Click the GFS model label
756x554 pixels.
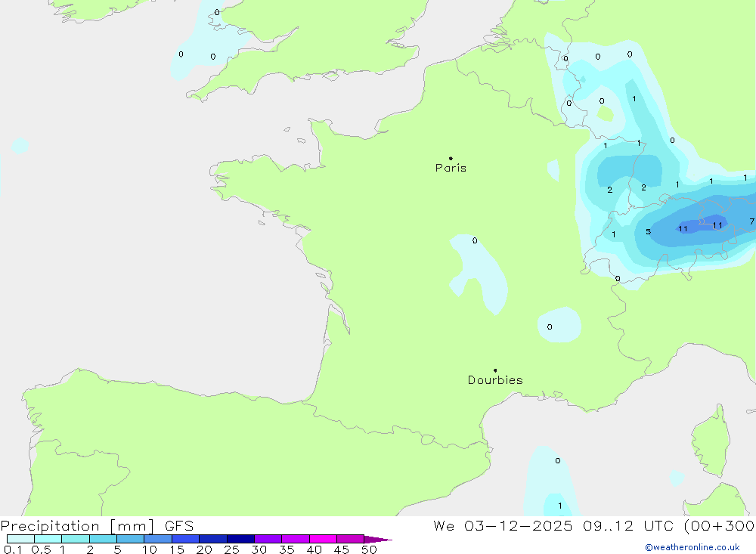tap(179, 525)
